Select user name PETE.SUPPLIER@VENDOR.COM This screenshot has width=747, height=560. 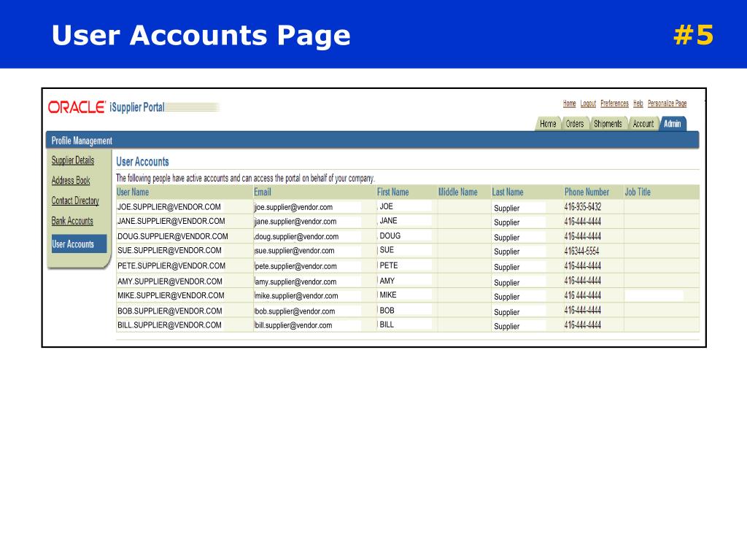(x=171, y=265)
